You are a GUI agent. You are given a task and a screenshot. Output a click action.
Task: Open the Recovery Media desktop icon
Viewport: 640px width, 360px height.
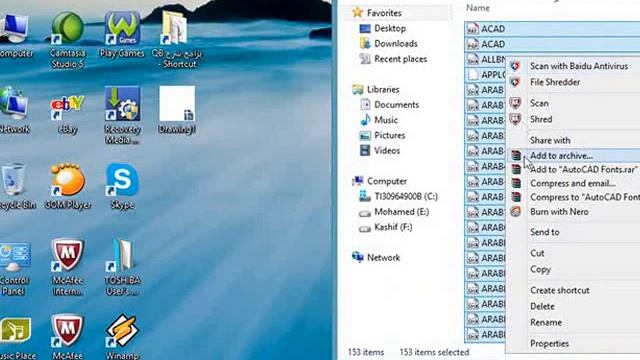tap(122, 116)
